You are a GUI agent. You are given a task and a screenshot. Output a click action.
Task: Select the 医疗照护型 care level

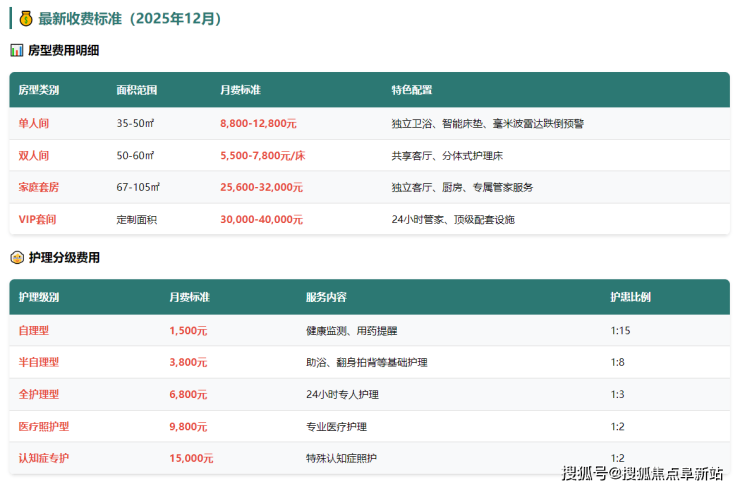point(44,426)
